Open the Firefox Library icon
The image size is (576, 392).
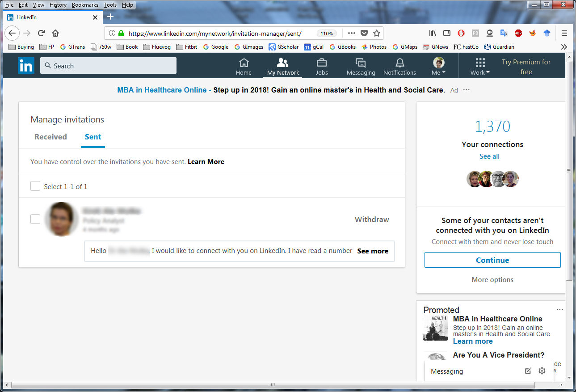pyautogui.click(x=432, y=33)
